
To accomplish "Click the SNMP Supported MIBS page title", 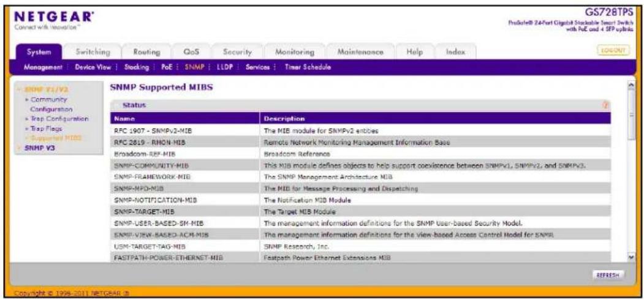I will click(x=161, y=87).
